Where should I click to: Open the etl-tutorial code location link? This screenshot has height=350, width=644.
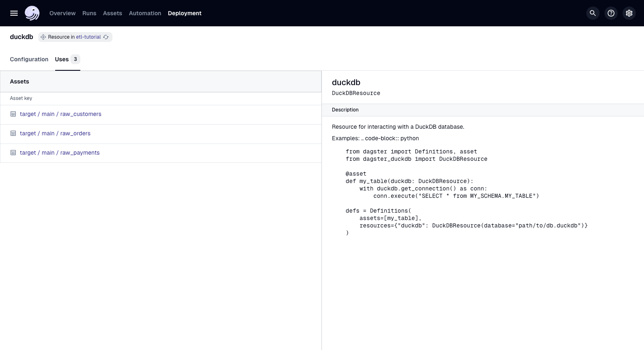tap(88, 37)
